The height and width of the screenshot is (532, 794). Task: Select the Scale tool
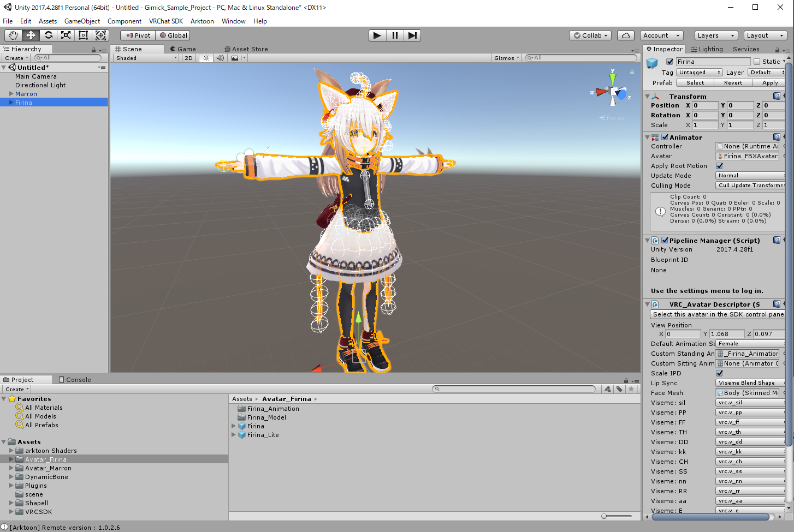(66, 35)
